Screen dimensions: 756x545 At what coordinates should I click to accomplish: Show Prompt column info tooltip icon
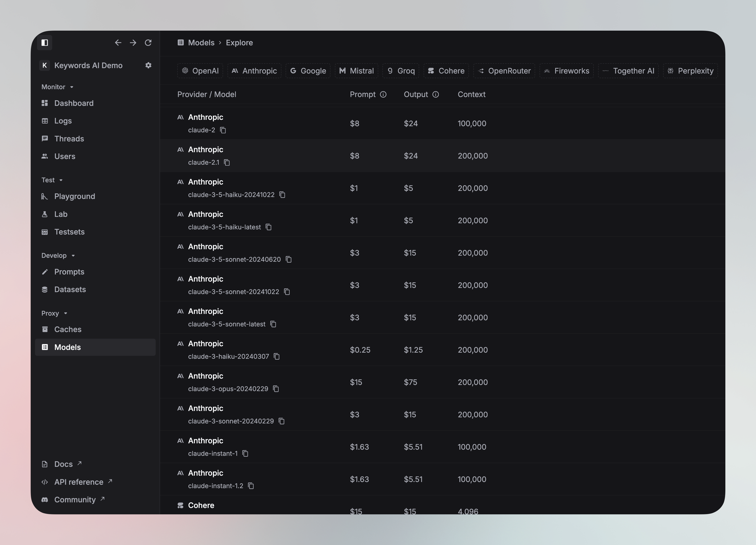coord(383,95)
